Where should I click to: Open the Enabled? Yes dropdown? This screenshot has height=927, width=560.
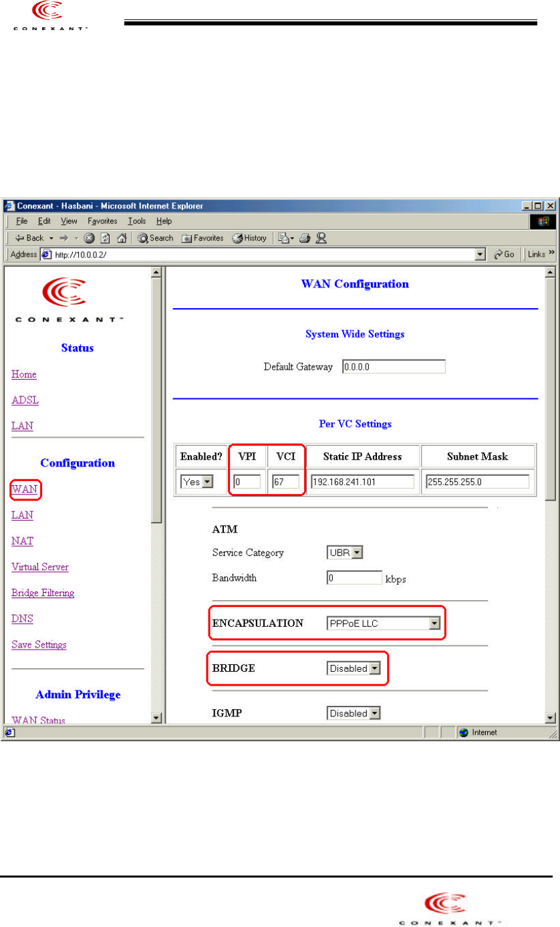click(x=197, y=482)
